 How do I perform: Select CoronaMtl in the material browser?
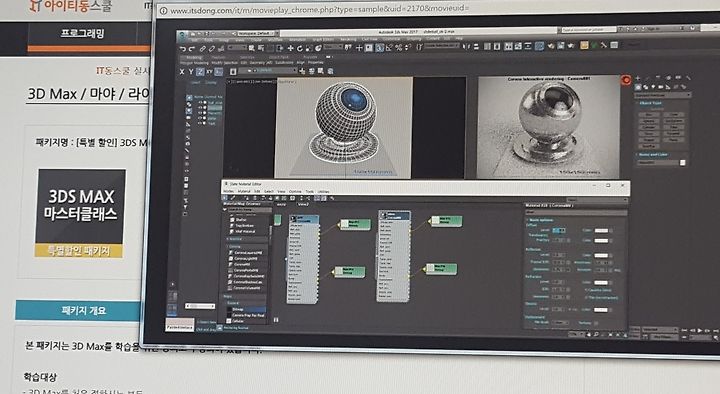point(242,265)
